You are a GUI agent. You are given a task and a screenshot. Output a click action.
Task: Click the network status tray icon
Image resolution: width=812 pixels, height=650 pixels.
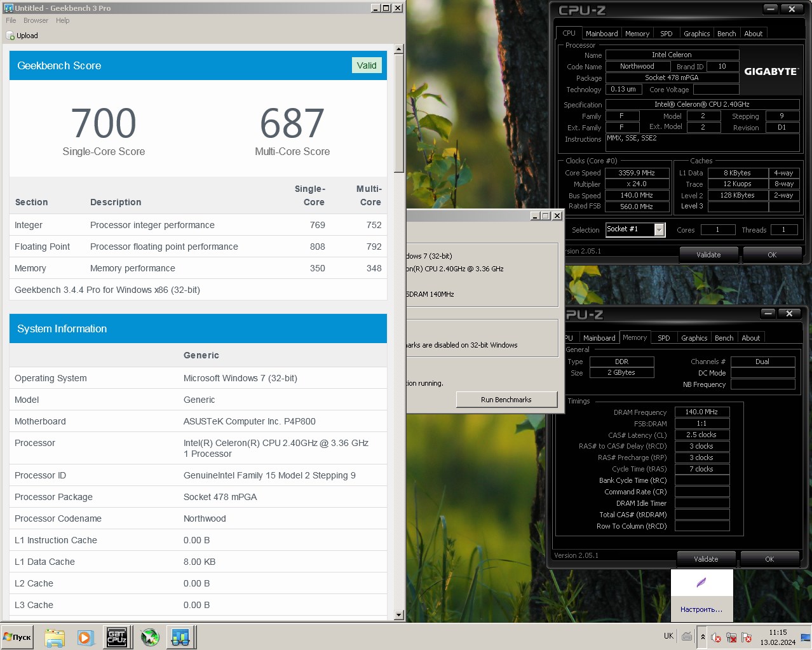731,637
